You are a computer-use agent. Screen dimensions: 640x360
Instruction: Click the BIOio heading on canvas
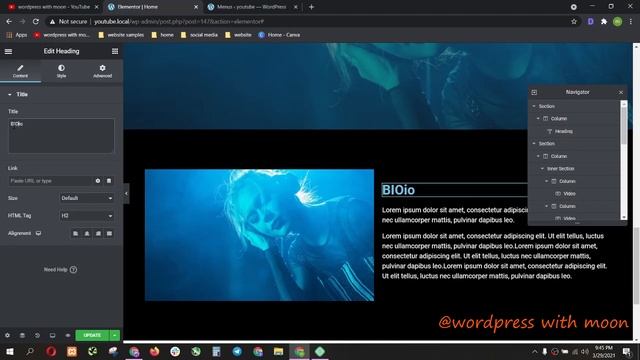[x=398, y=190]
